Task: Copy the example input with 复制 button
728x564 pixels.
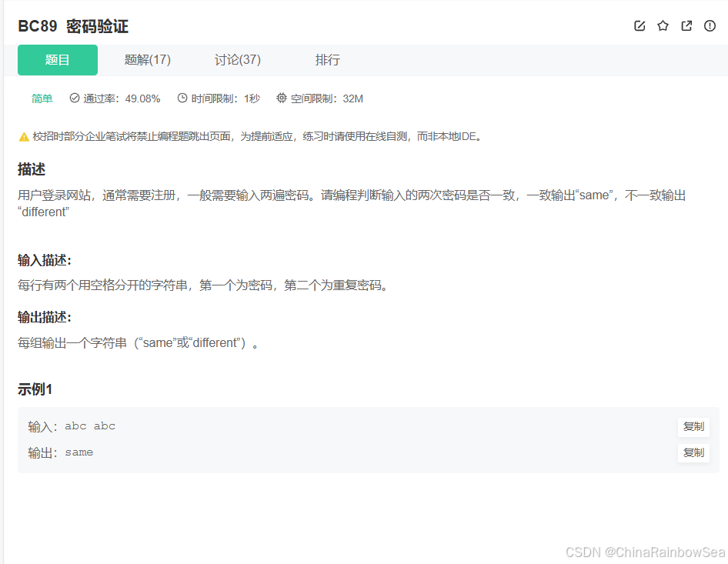Action: point(693,427)
